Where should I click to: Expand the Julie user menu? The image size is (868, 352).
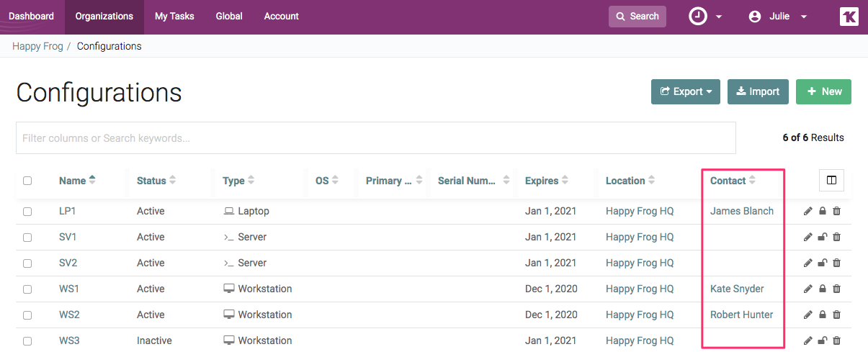click(778, 17)
